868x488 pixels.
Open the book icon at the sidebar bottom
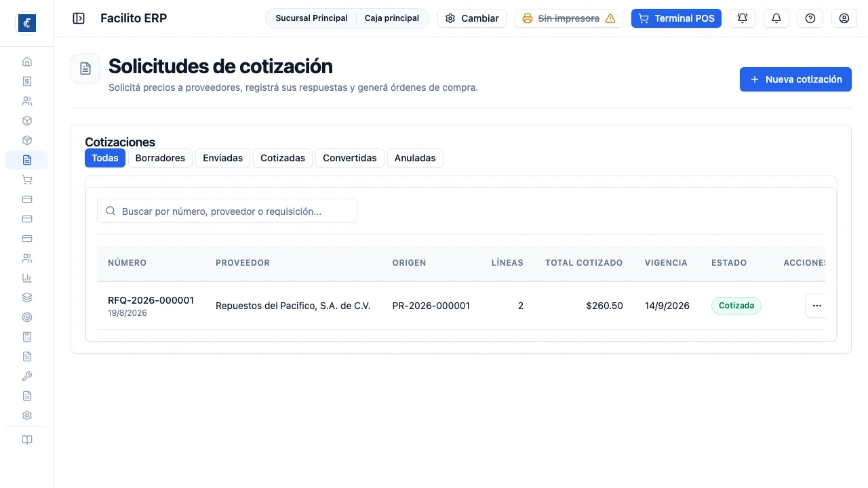click(27, 440)
